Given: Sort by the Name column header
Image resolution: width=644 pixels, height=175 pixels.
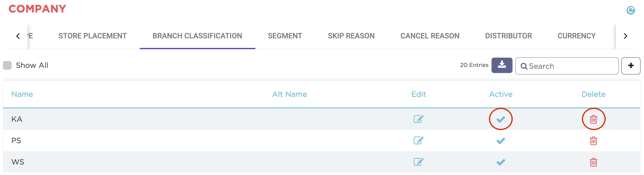Looking at the screenshot, I should click(x=22, y=94).
